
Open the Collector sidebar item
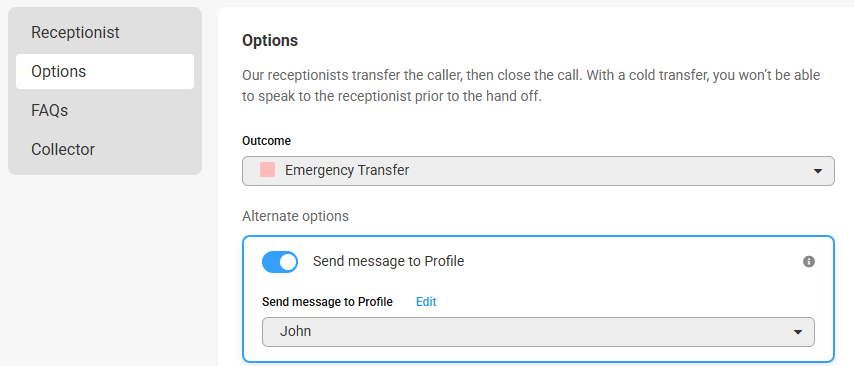tap(63, 149)
